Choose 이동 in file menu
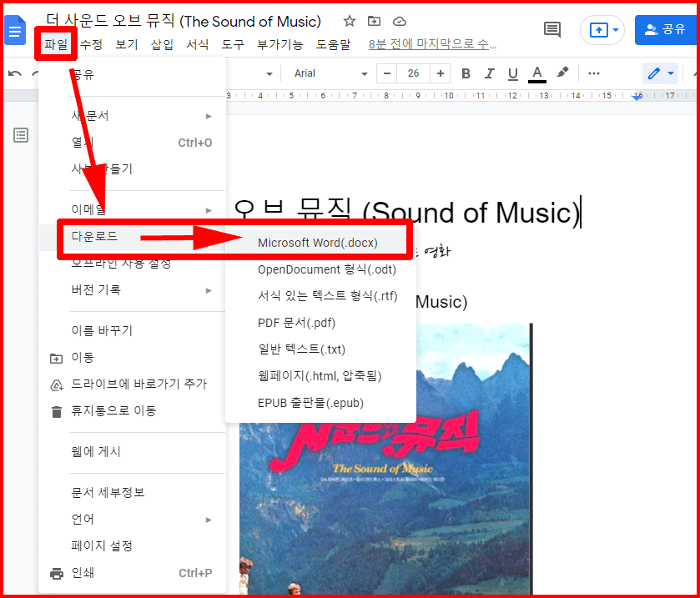The width and height of the screenshot is (700, 598). click(x=133, y=358)
